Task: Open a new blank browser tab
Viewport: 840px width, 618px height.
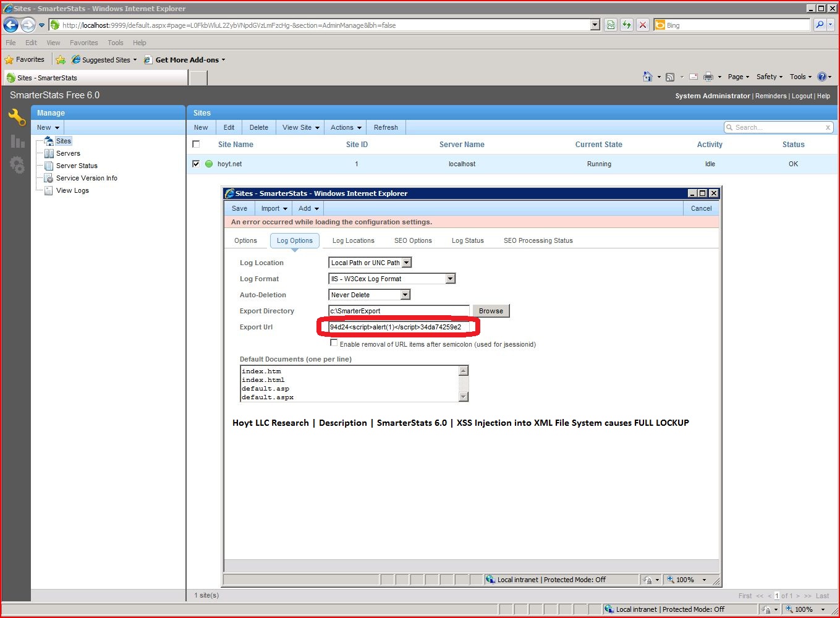Action: pyautogui.click(x=198, y=78)
